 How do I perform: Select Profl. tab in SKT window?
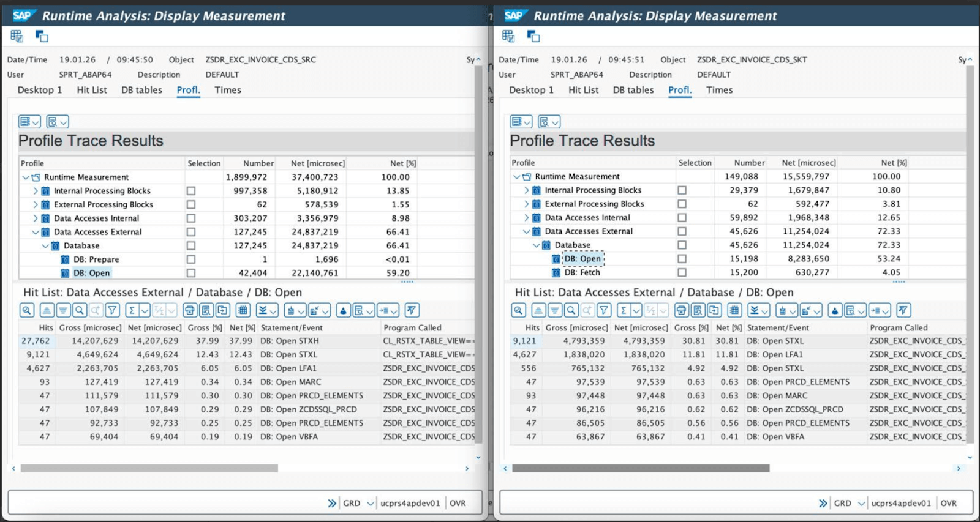click(x=680, y=90)
